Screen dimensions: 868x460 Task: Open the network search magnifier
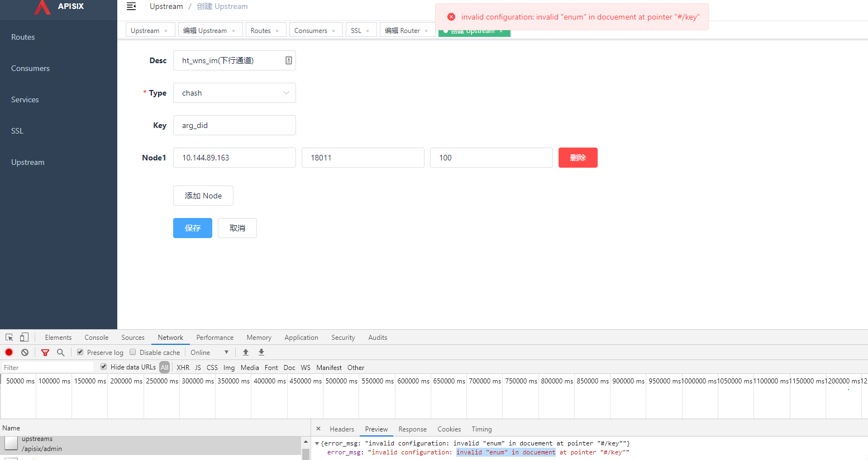(x=59, y=352)
